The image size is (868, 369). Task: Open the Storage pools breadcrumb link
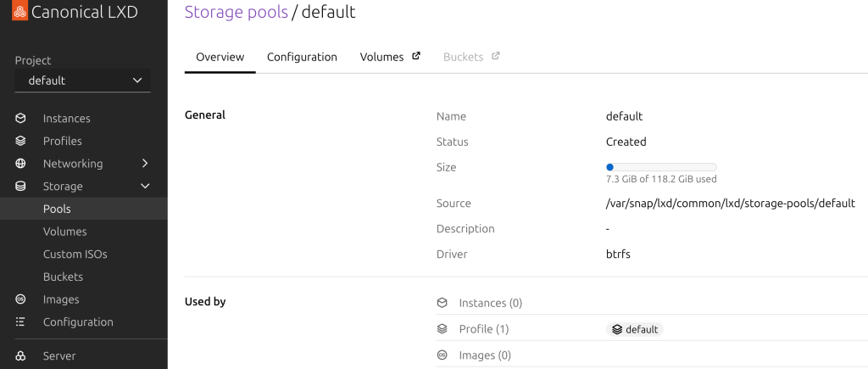point(236,12)
